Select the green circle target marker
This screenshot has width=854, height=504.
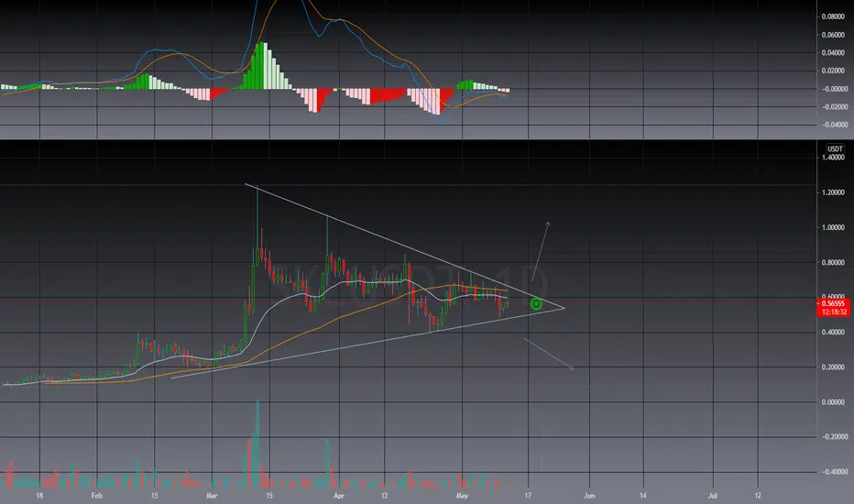coord(536,303)
